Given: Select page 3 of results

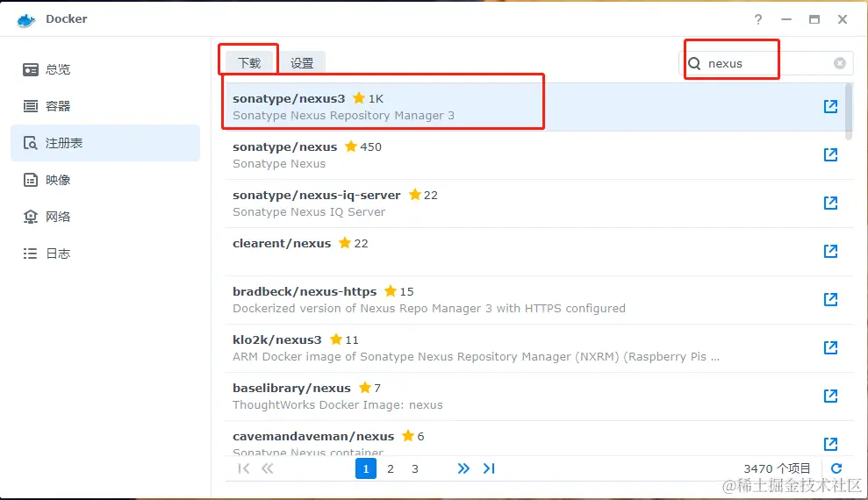Looking at the screenshot, I should pos(414,468).
